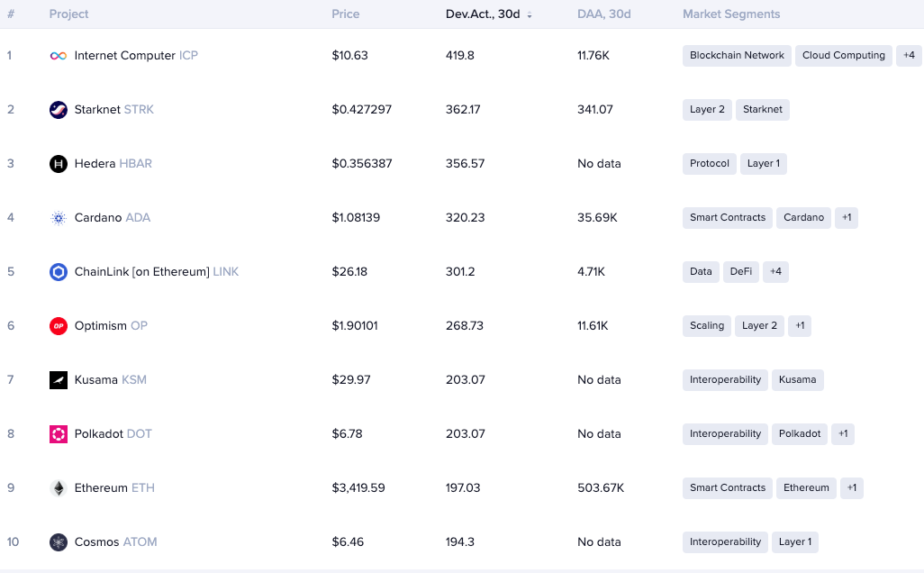The height and width of the screenshot is (573, 924).
Task: Select the Kusama segment tag
Action: [797, 379]
